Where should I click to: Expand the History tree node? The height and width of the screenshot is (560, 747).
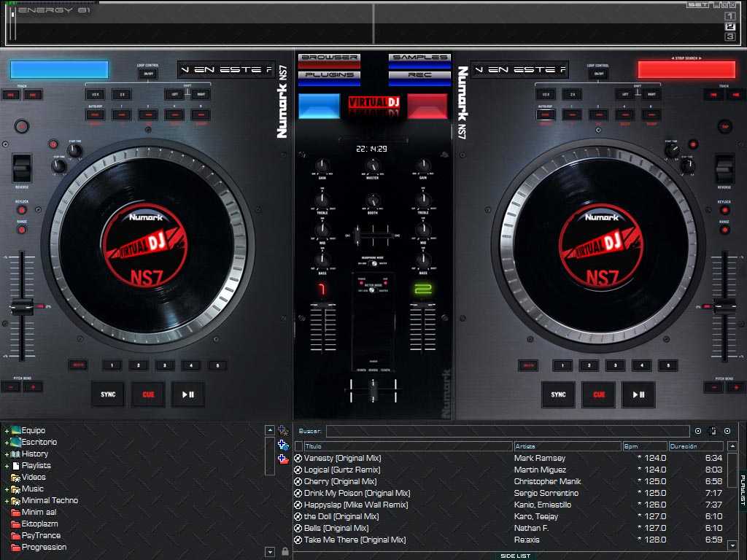pos(7,454)
